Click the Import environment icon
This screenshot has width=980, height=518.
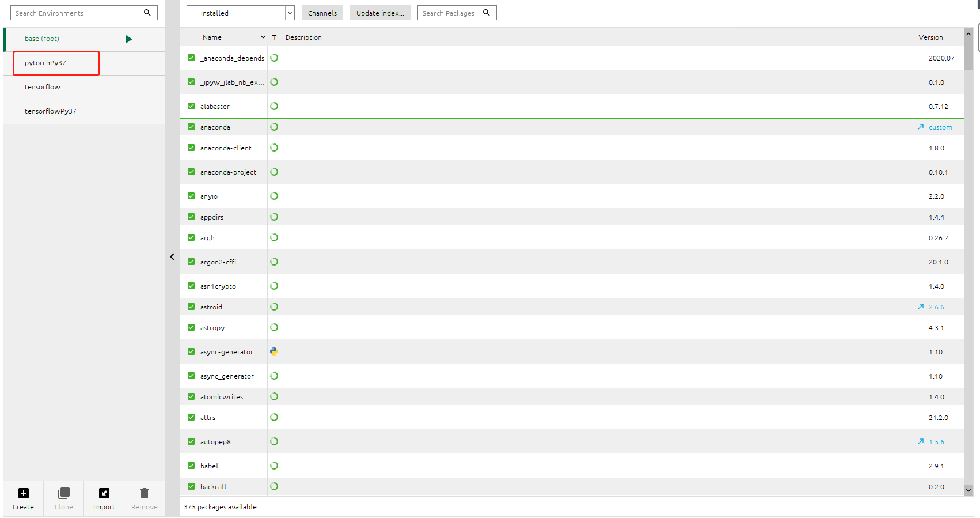[104, 493]
